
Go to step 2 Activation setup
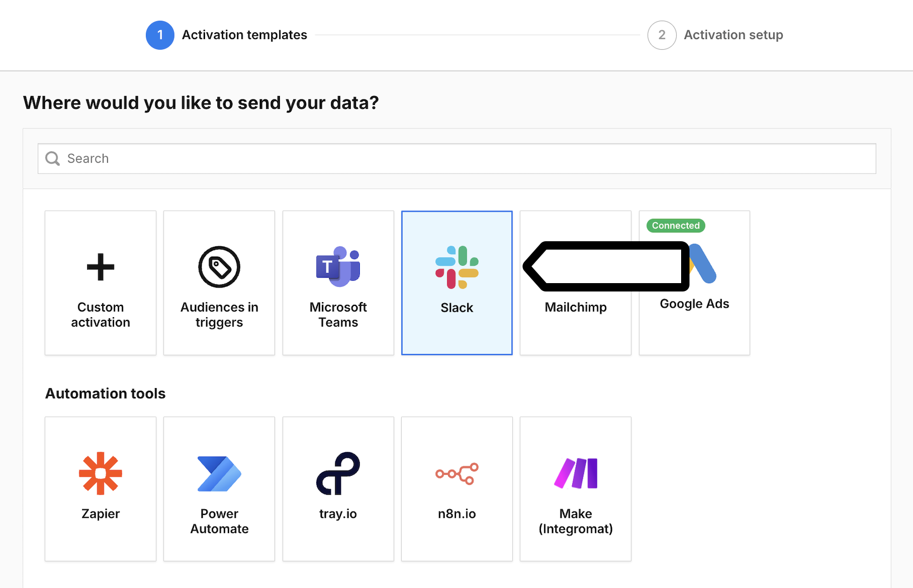pos(716,35)
